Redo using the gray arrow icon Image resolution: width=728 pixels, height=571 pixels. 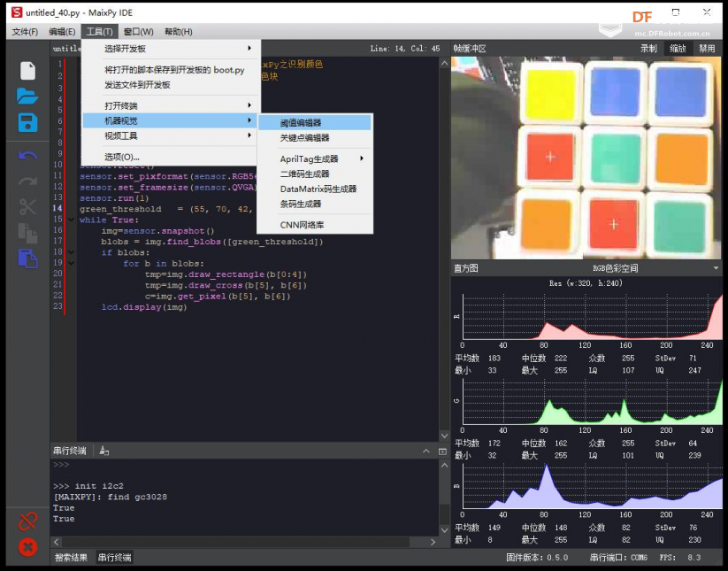coord(27,181)
